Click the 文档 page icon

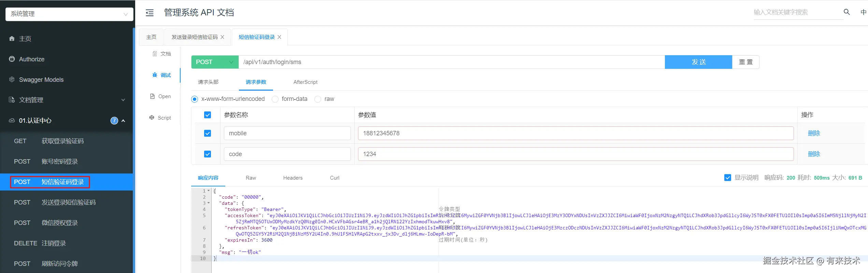(x=155, y=54)
